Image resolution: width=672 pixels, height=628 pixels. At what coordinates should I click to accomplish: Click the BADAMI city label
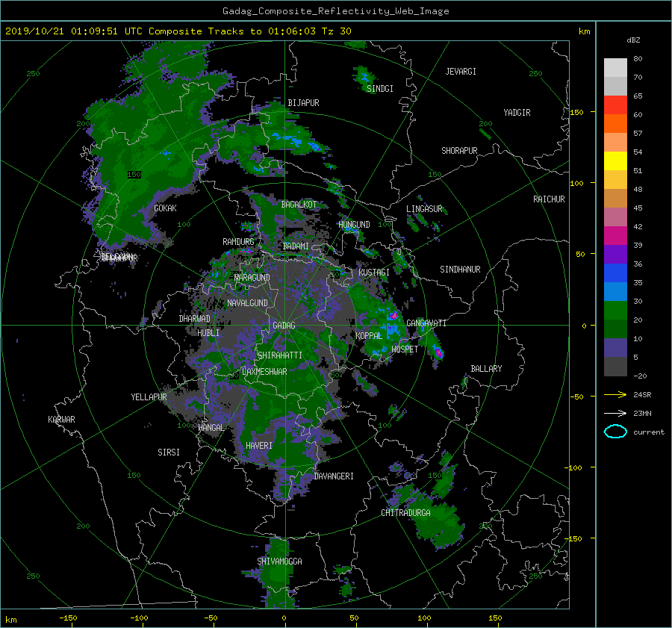click(296, 246)
